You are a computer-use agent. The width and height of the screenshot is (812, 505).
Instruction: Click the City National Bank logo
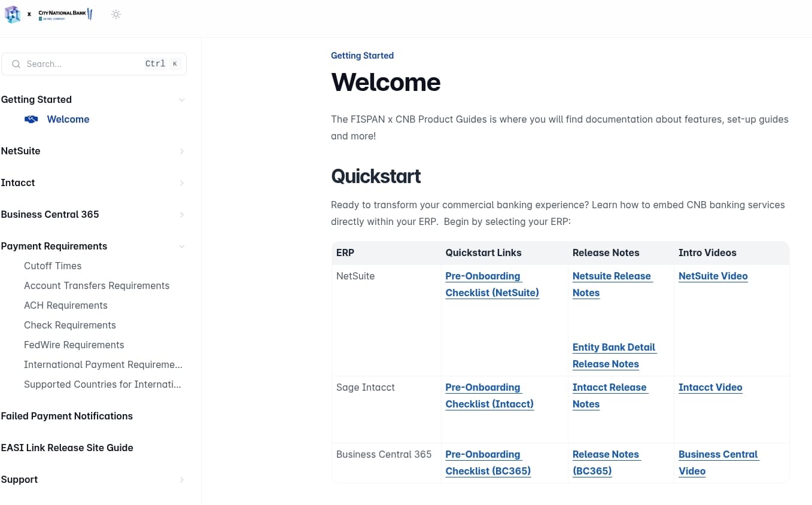tap(65, 14)
